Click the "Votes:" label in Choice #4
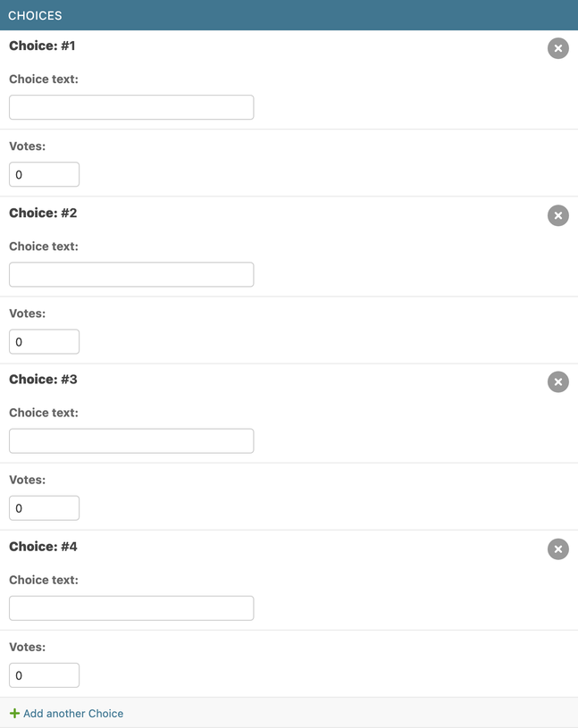Image resolution: width=578 pixels, height=728 pixels. [27, 647]
